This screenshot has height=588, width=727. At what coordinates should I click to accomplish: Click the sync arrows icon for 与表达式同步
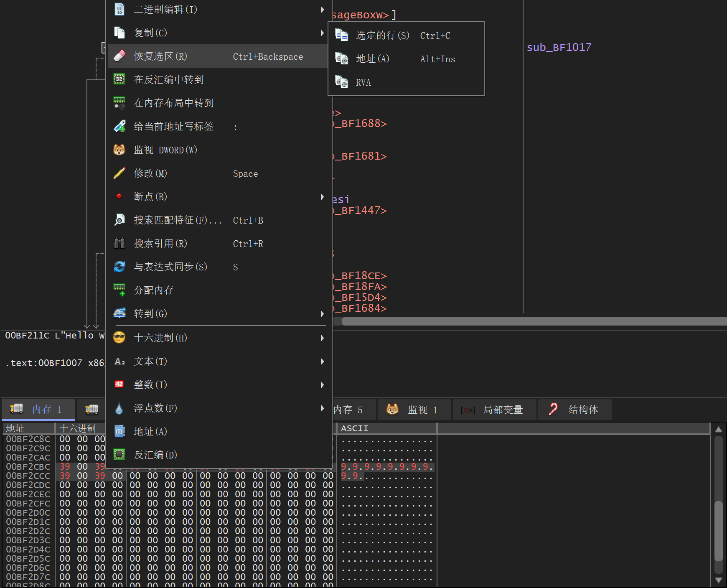click(119, 267)
